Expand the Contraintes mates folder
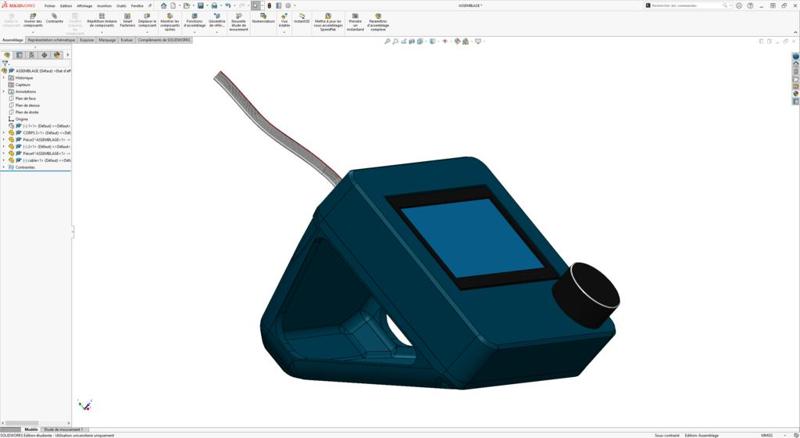 pos(4,167)
